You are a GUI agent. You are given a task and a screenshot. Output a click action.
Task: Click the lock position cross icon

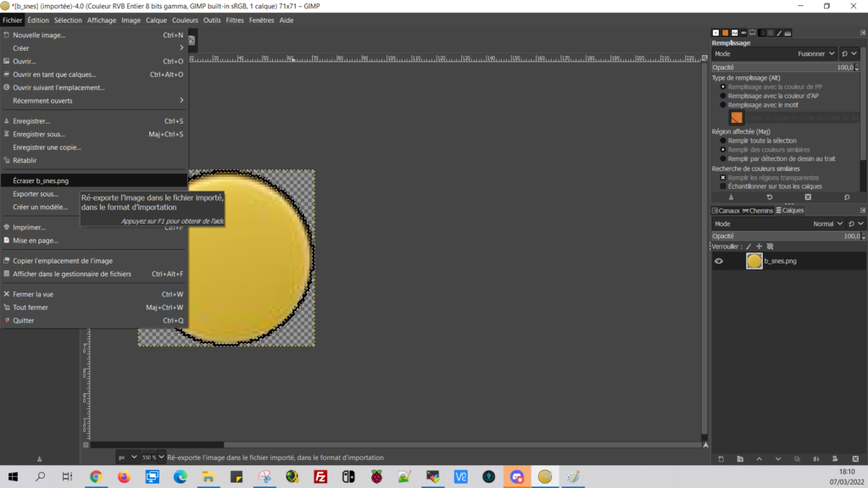tap(759, 247)
